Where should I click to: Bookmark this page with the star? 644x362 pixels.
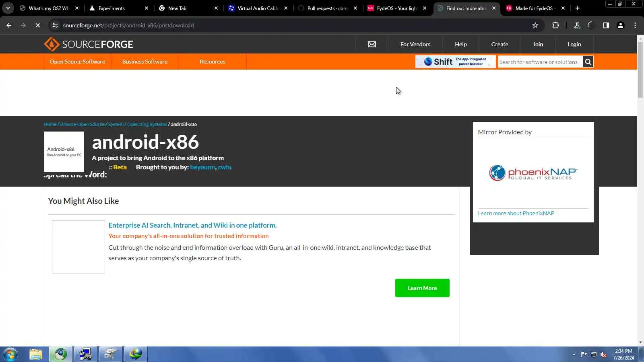point(535,25)
